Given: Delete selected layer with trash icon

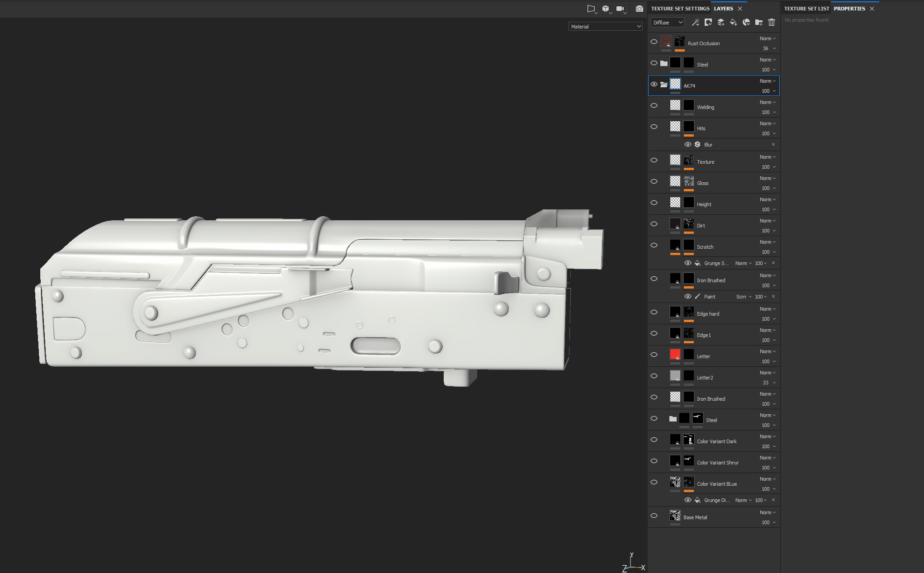Looking at the screenshot, I should tap(772, 22).
